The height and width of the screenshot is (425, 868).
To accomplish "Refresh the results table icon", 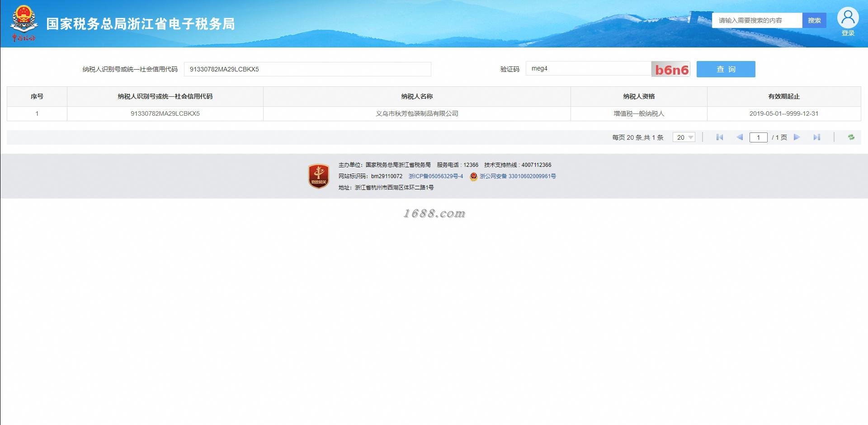I will [851, 137].
